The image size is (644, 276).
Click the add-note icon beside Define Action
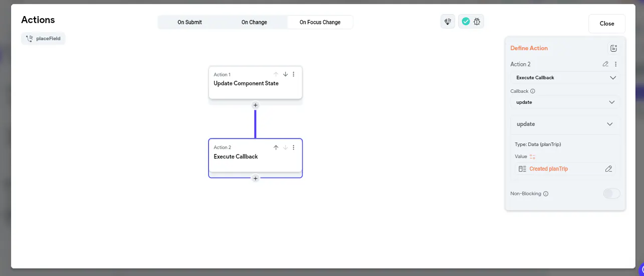coord(613,48)
